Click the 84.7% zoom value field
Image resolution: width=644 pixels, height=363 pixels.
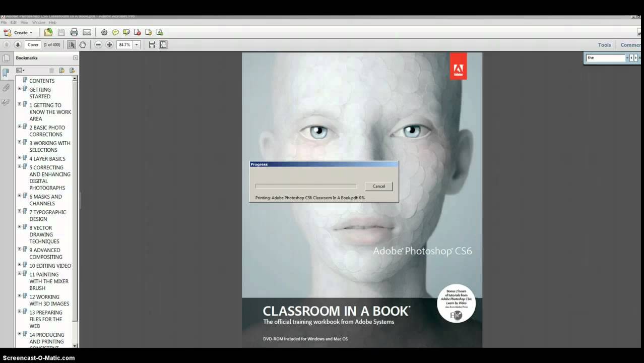point(124,45)
